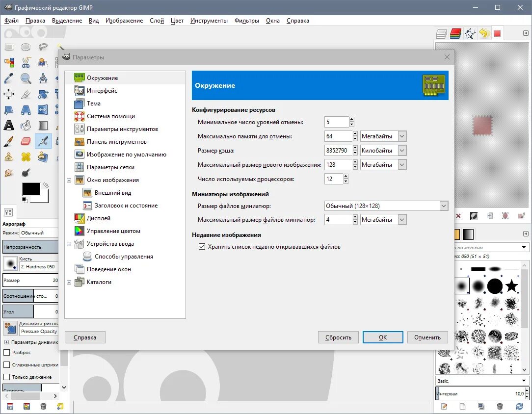Open the Цвет menu
This screenshot has width=532, height=414.
(x=177, y=21)
